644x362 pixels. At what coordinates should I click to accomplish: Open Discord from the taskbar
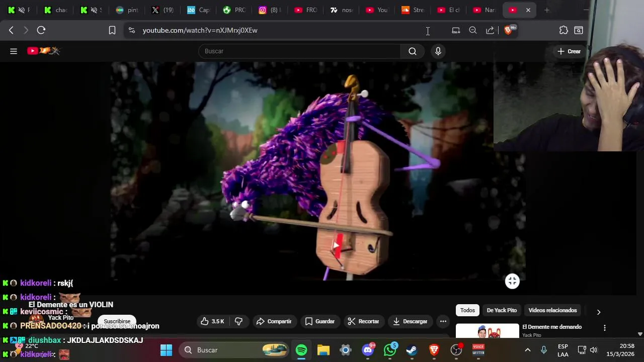point(368,350)
